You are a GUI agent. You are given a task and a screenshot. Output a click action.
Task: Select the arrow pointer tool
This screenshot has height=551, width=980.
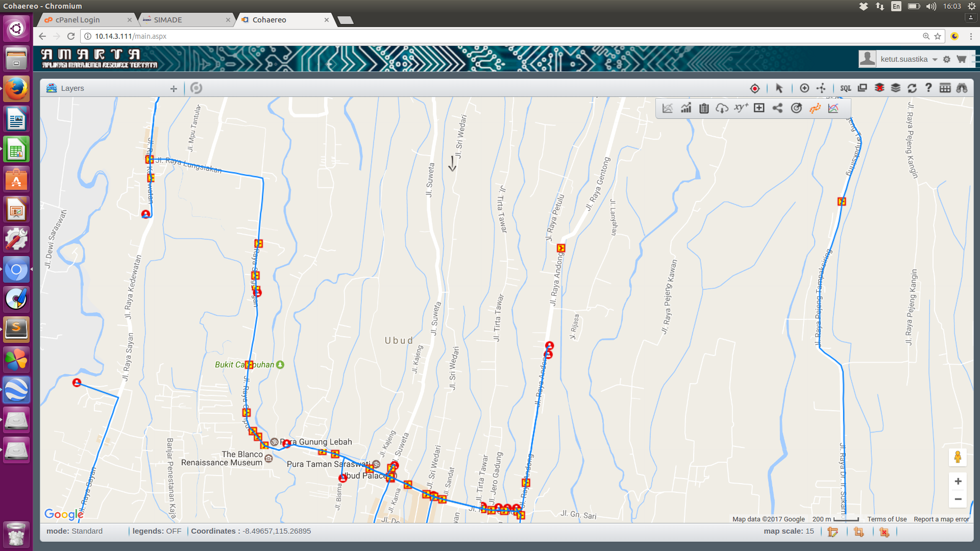click(x=779, y=88)
